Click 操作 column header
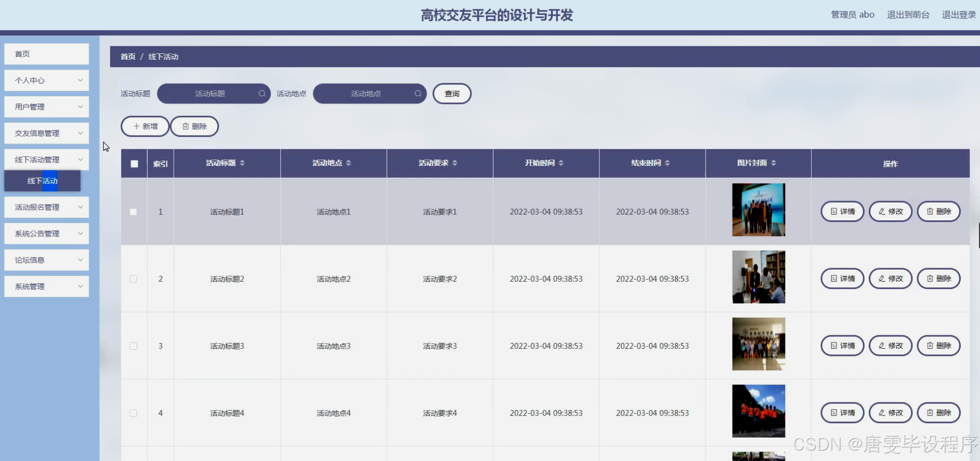The width and height of the screenshot is (980, 461). [x=891, y=164]
